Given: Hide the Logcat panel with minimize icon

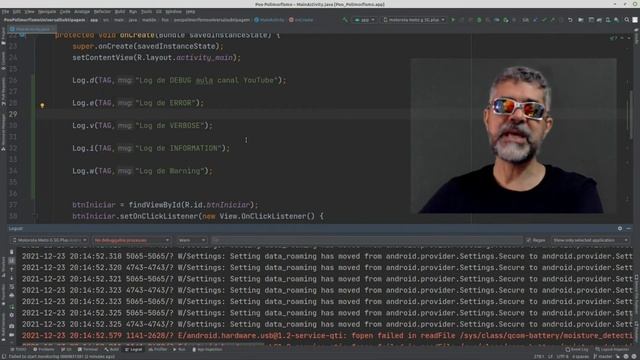Looking at the screenshot, I should 629,229.
